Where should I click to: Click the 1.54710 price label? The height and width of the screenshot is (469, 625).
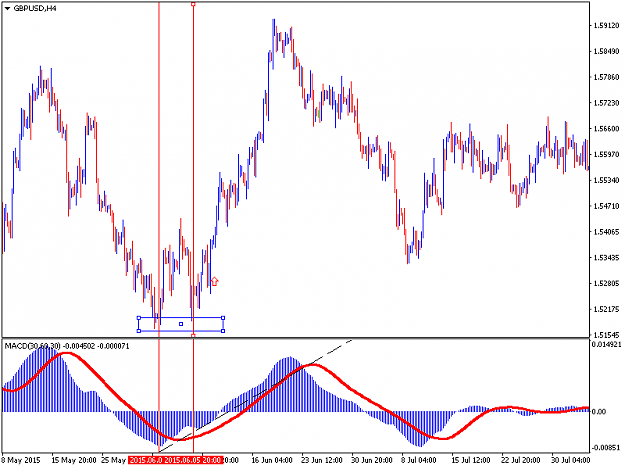(606, 206)
